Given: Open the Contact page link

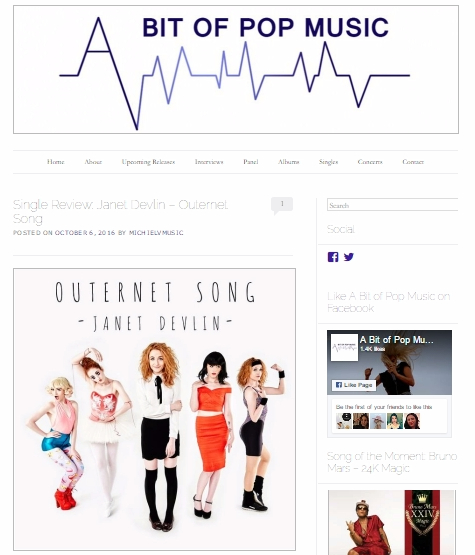Looking at the screenshot, I should [413, 162].
